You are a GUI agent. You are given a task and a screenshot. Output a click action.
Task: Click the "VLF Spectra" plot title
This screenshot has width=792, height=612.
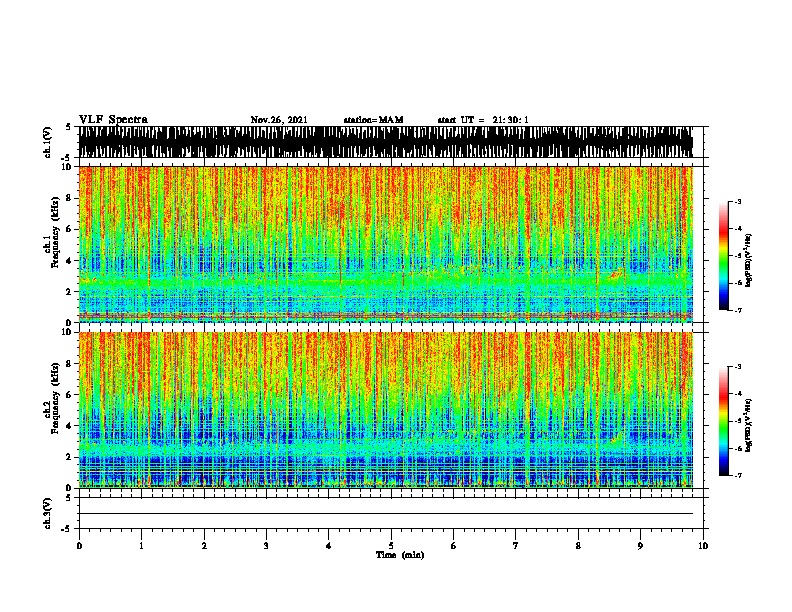click(113, 120)
